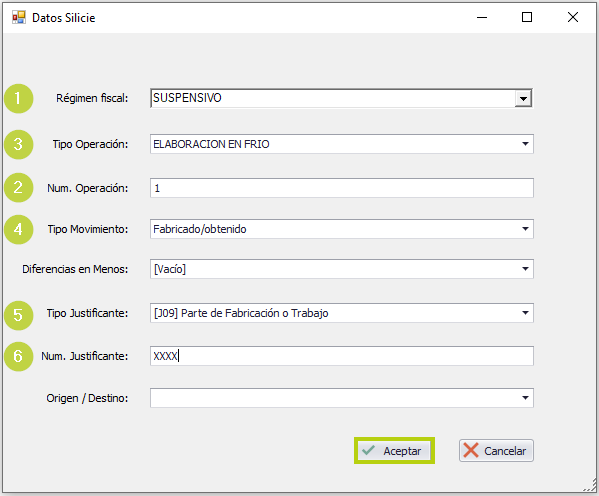This screenshot has height=496, width=599.
Task: Click the Cancelar button
Action: [496, 451]
